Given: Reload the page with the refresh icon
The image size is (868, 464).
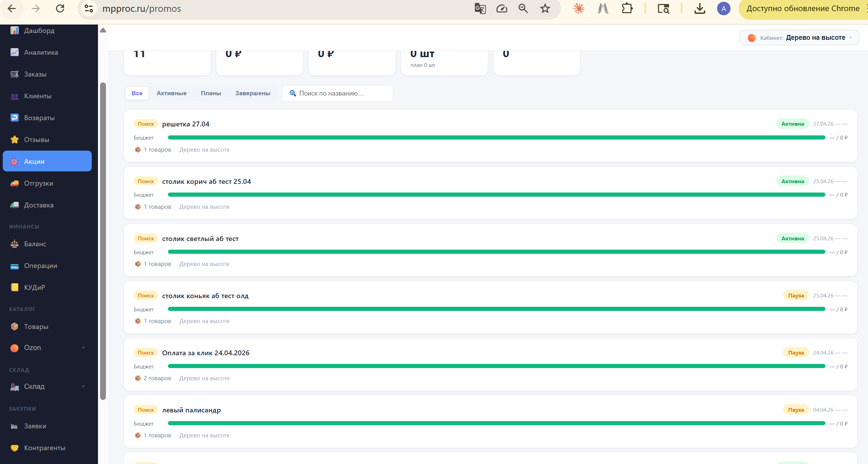Looking at the screenshot, I should [x=60, y=9].
